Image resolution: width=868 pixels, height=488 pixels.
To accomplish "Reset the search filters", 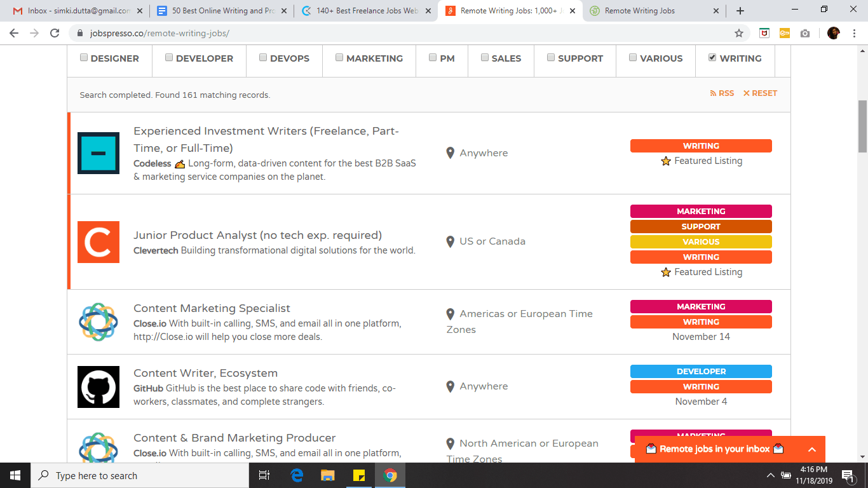I will tap(760, 93).
